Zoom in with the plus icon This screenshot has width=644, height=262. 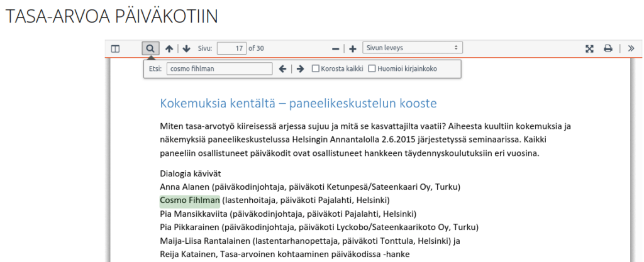[353, 48]
